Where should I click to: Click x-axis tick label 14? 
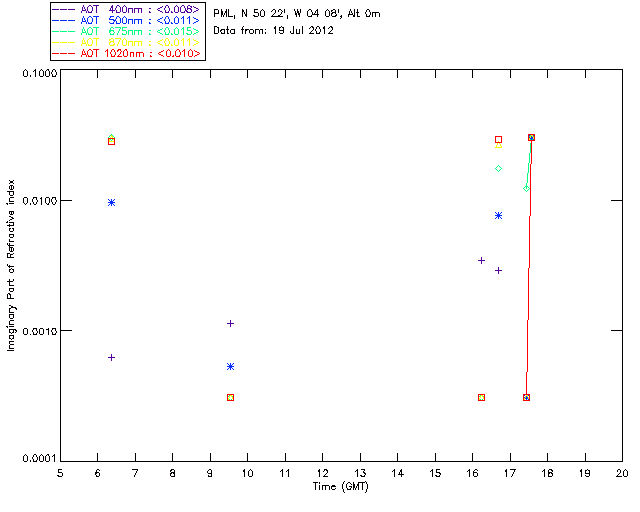tap(398, 473)
